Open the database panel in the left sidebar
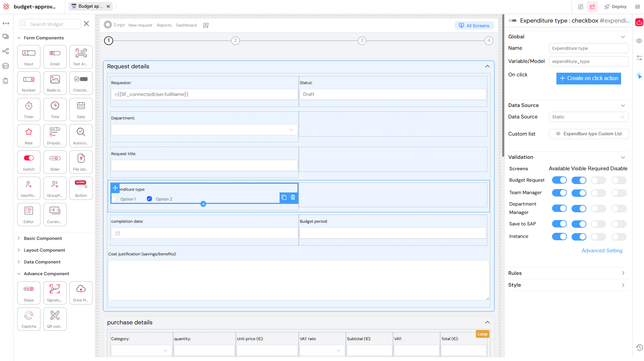Viewport: 644px width, 361px height. tap(6, 66)
